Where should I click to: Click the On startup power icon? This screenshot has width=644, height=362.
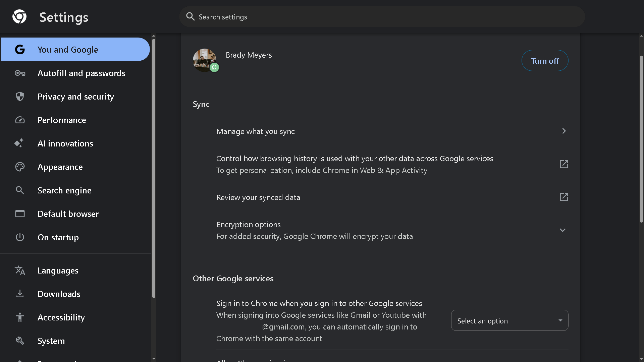click(x=20, y=237)
